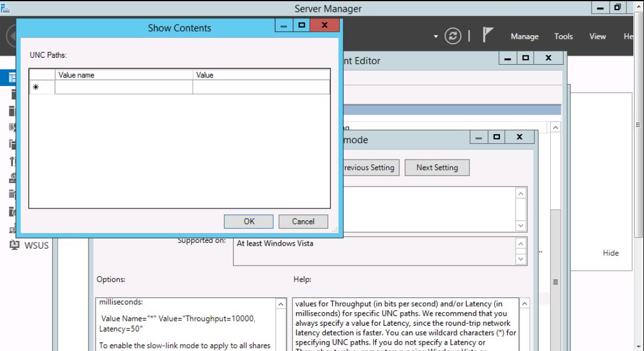Click the Server Manager refresh icon

pos(455,36)
